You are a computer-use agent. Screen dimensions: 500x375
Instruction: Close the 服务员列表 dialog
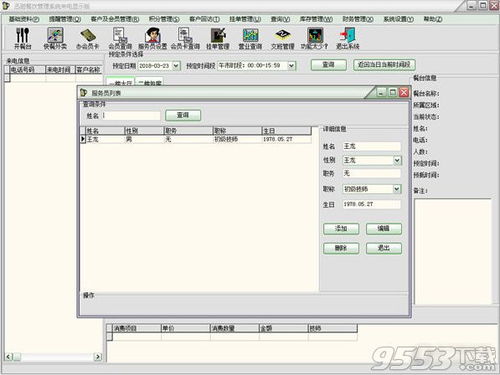(404, 92)
